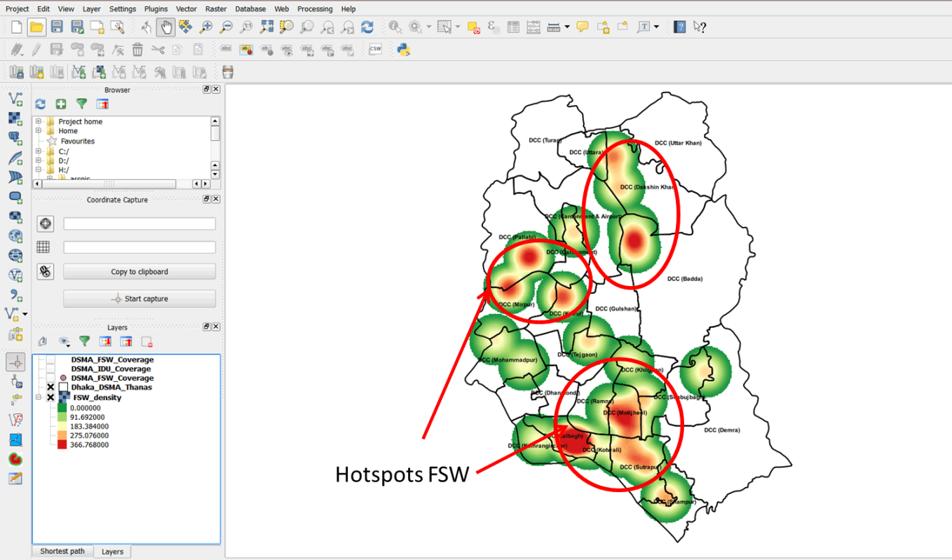This screenshot has width=952, height=560.
Task: Uncheck FSW_density layer visibility
Action: pyautogui.click(x=50, y=397)
